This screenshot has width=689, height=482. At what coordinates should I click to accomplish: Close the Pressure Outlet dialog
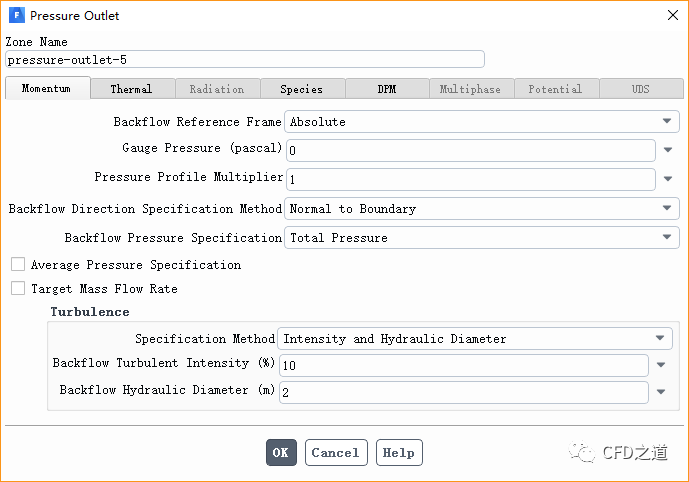coord(670,16)
